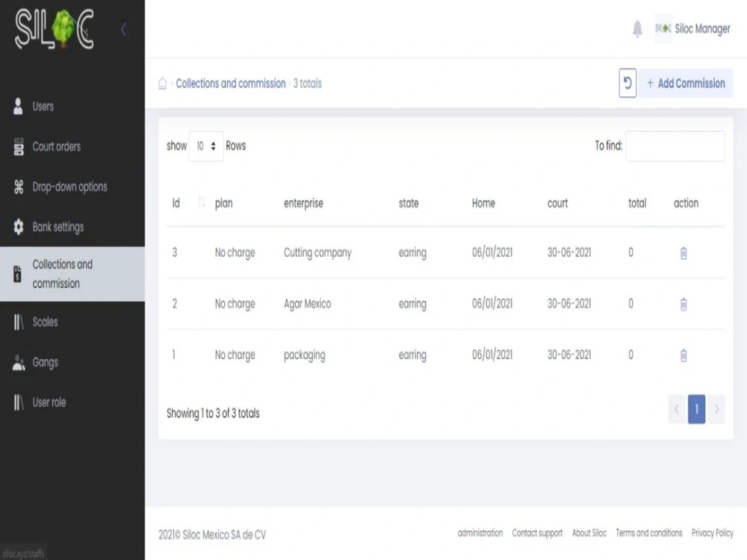Screen dimensions: 747x560
Task: Click the Gangs people icon
Action: (19, 362)
